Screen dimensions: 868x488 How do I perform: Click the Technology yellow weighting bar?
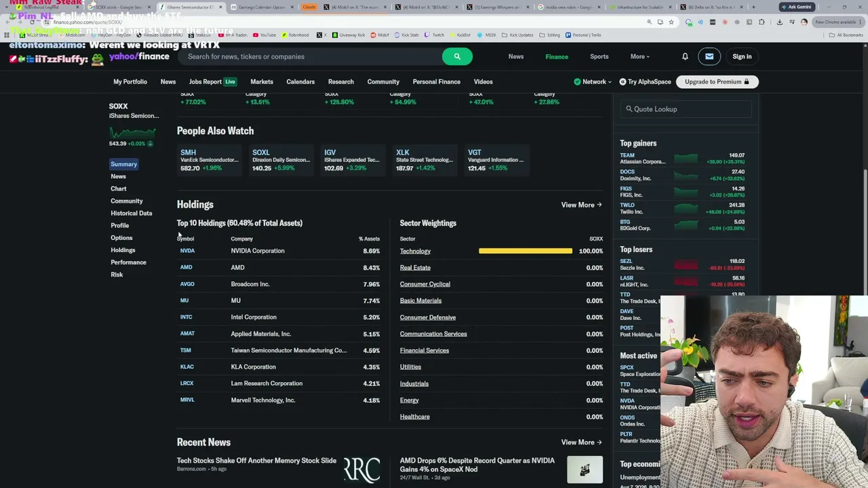pos(526,251)
